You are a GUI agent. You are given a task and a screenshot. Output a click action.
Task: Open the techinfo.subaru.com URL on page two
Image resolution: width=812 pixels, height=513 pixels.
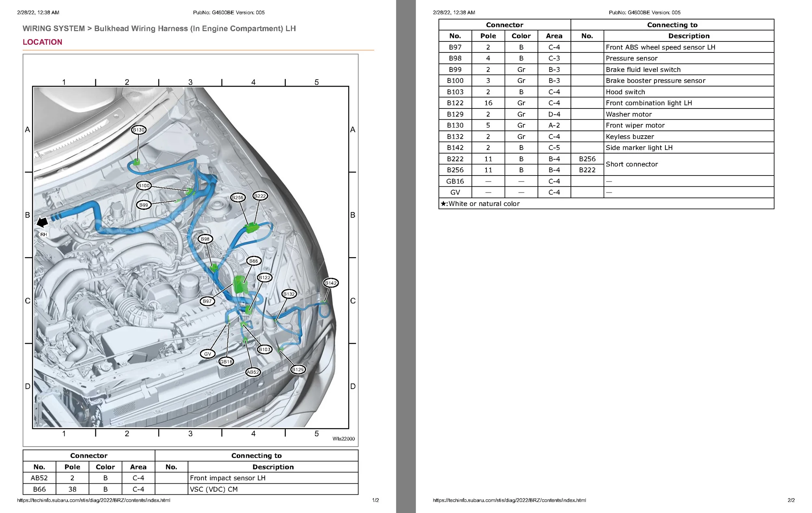point(510,500)
